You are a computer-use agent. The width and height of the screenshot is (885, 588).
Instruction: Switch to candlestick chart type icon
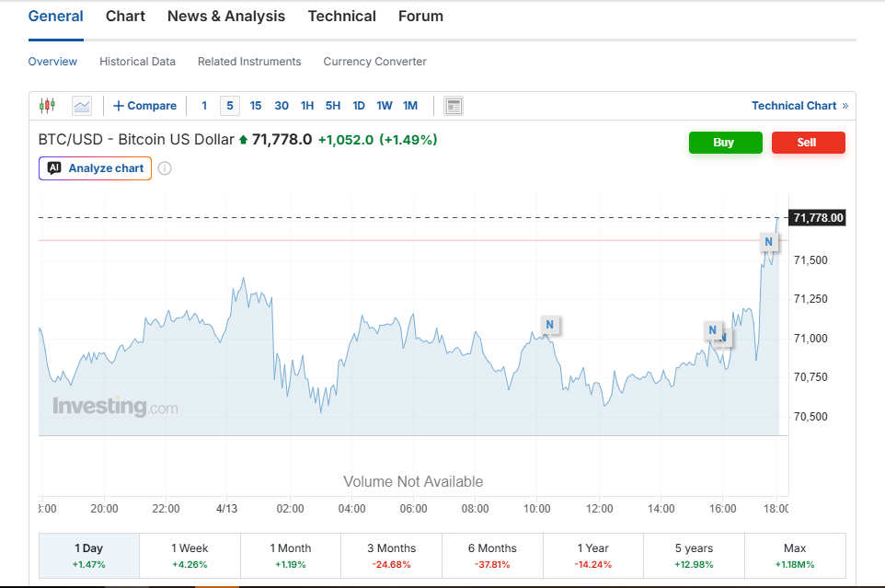point(47,106)
